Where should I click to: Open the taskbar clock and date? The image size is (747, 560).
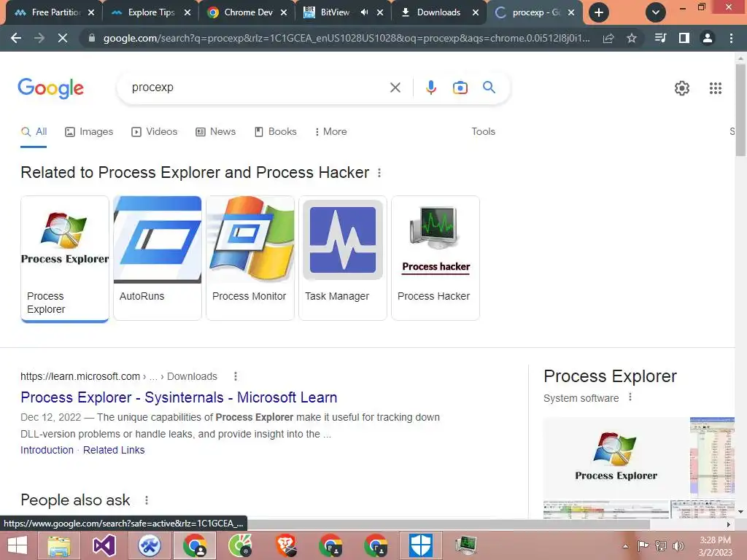(715, 546)
